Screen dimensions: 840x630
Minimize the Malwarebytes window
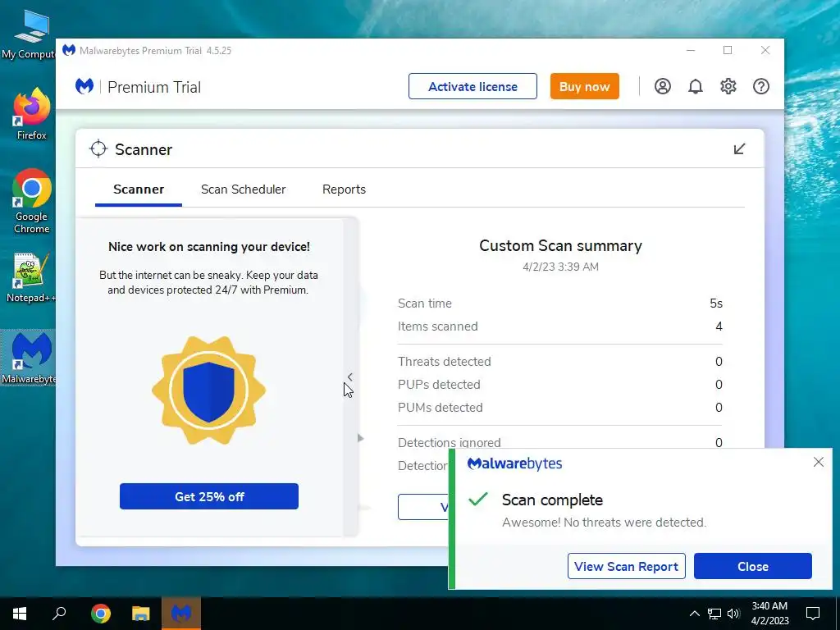[x=691, y=50]
